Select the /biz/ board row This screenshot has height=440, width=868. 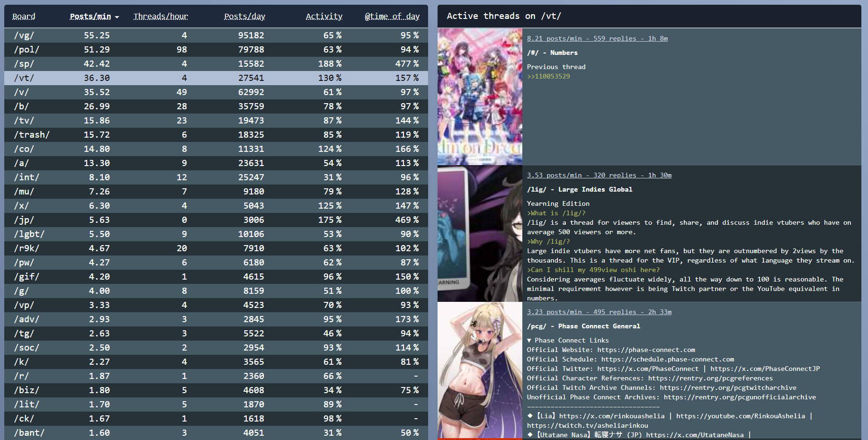click(x=216, y=390)
